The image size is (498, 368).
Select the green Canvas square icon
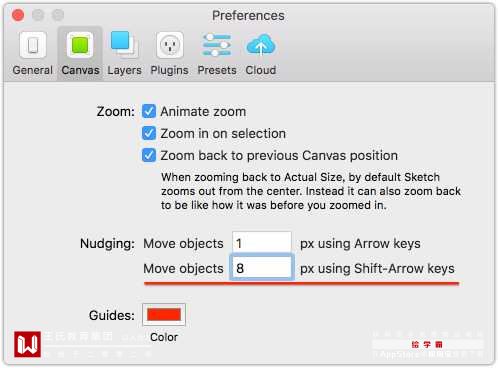80,45
